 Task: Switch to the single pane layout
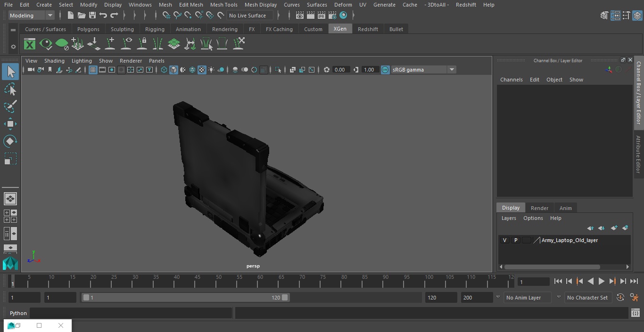pyautogui.click(x=10, y=199)
